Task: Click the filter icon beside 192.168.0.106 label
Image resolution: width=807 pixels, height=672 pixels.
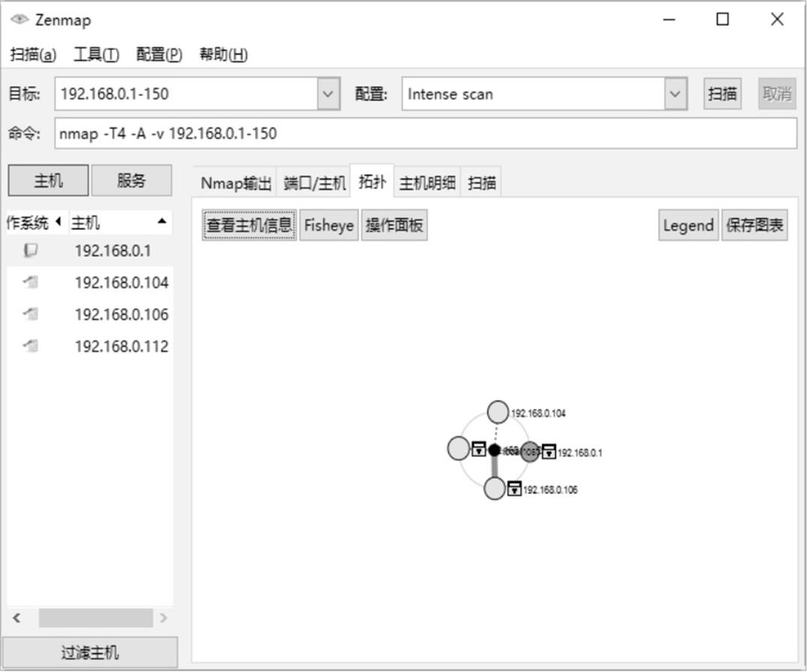Action: (514, 487)
